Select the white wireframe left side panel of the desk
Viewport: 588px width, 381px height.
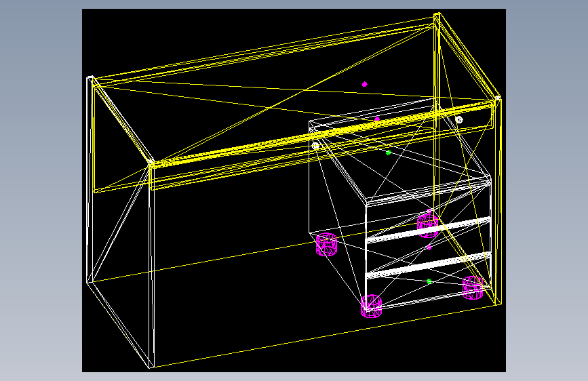(120, 222)
